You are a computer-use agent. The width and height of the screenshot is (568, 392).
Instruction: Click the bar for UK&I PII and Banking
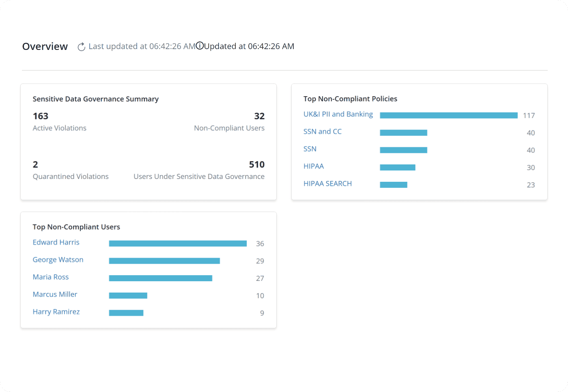[448, 115]
